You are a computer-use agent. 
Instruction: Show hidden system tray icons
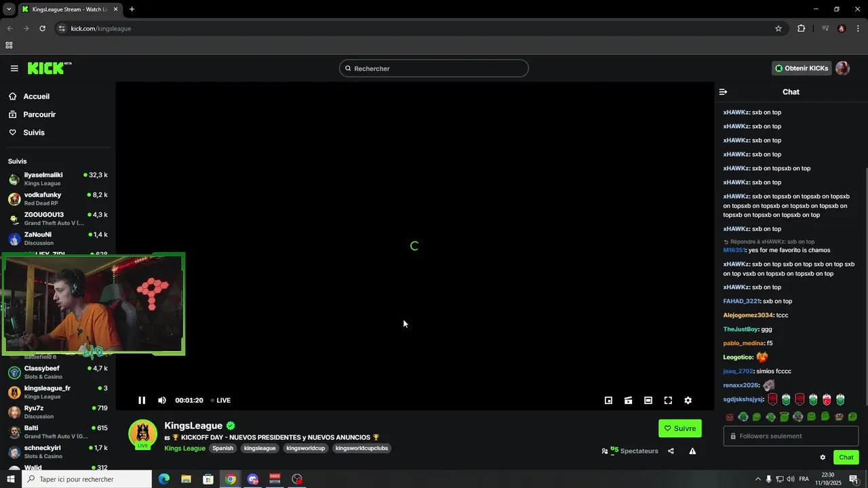[x=757, y=479]
